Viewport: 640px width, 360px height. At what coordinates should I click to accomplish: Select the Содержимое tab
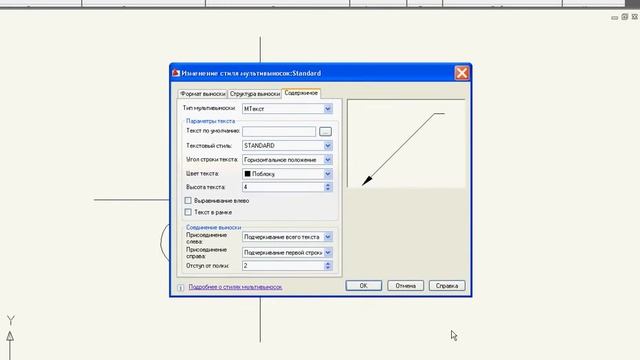tap(301, 93)
